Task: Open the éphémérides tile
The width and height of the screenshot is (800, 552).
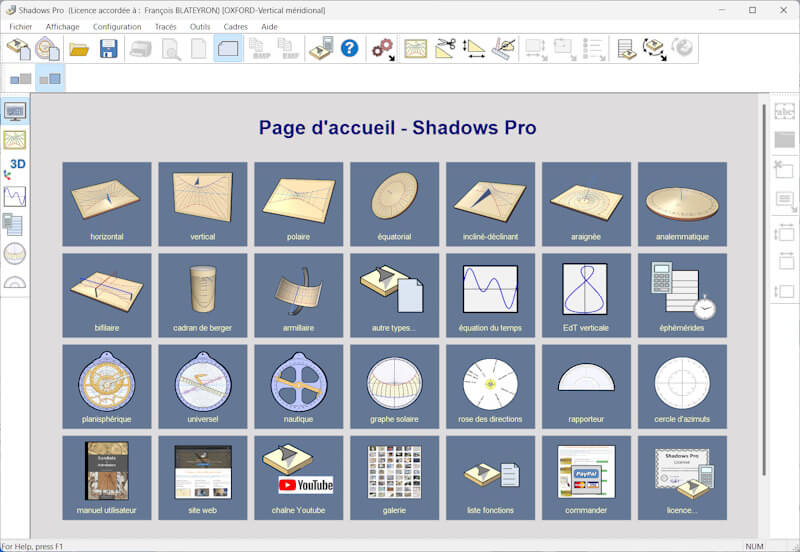Action: pyautogui.click(x=682, y=295)
